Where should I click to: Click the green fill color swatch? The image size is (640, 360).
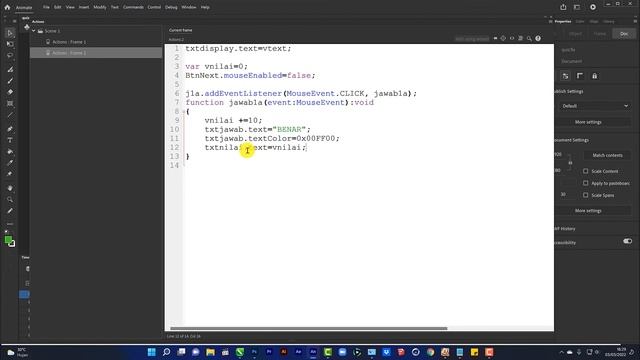coord(8,240)
